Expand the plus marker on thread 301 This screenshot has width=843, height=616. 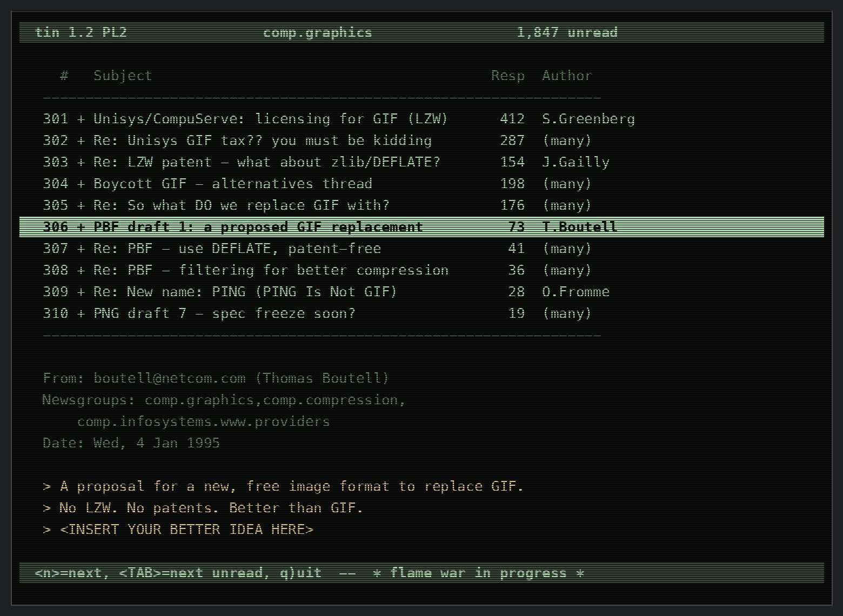click(x=81, y=119)
